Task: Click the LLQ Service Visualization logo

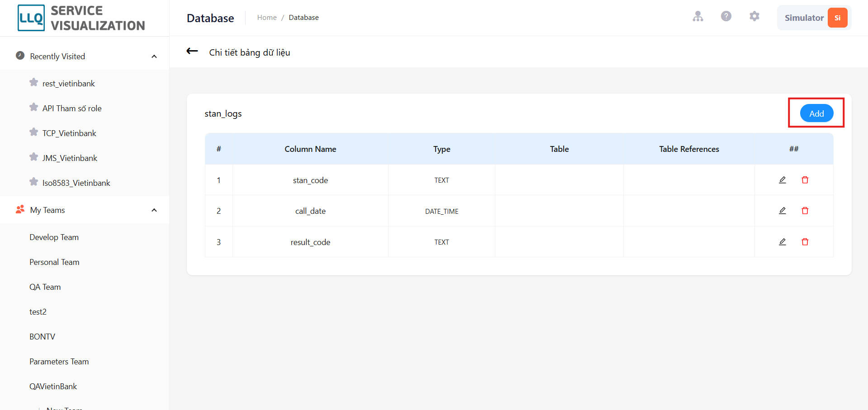Action: [81, 18]
